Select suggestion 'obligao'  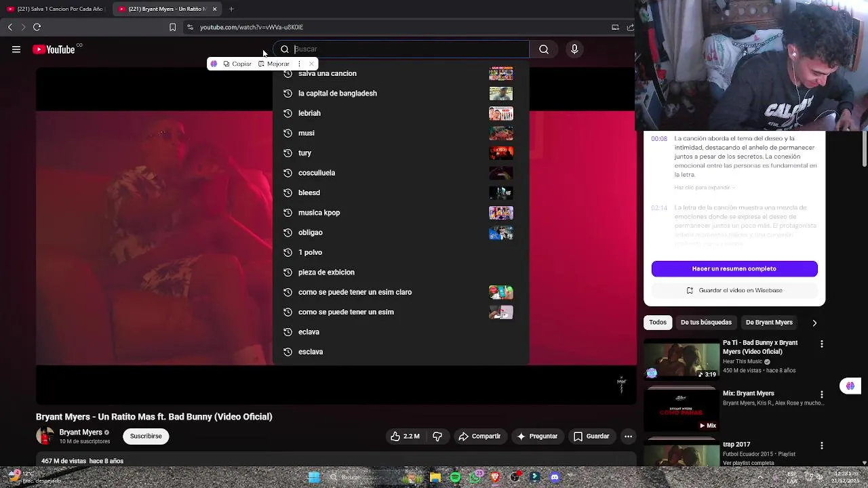coord(401,232)
